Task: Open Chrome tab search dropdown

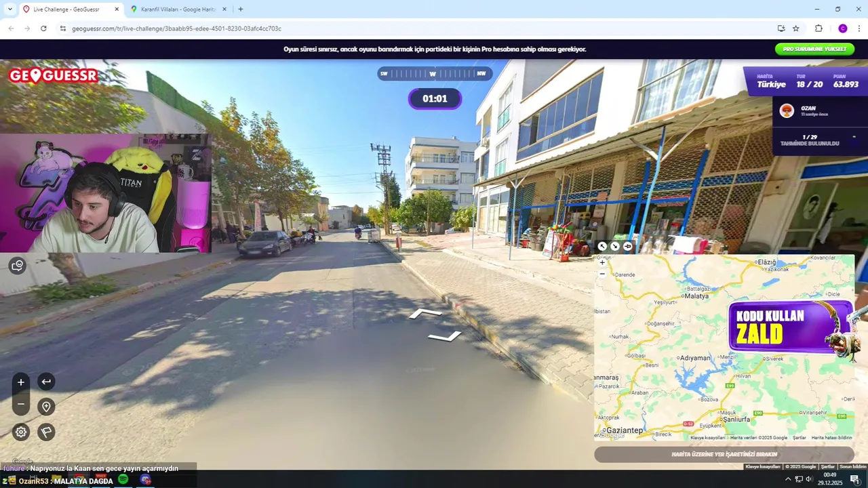Action: (9, 9)
